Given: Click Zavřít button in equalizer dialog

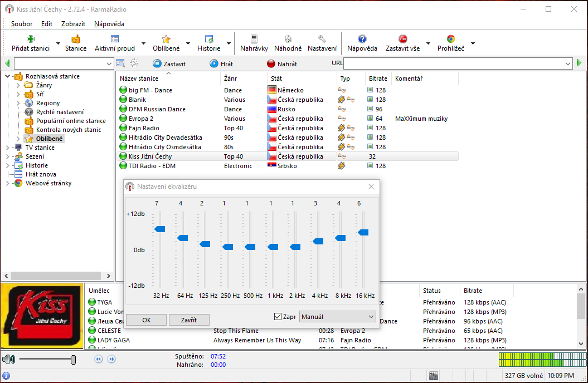Looking at the screenshot, I should 189,320.
